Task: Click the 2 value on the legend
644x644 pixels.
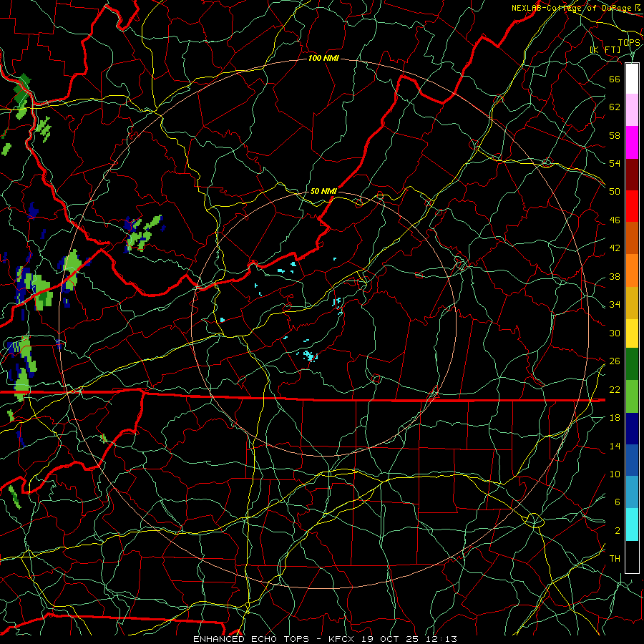Action: click(618, 530)
